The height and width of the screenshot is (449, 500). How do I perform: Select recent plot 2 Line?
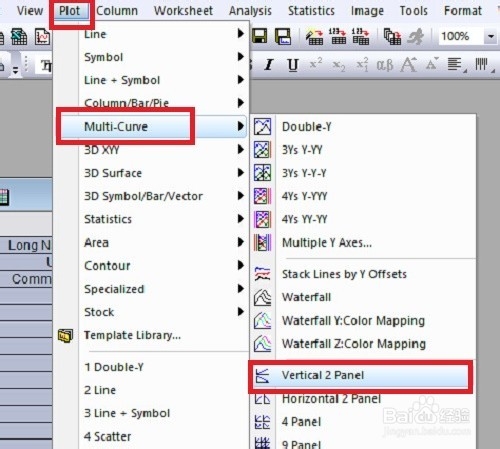100,390
